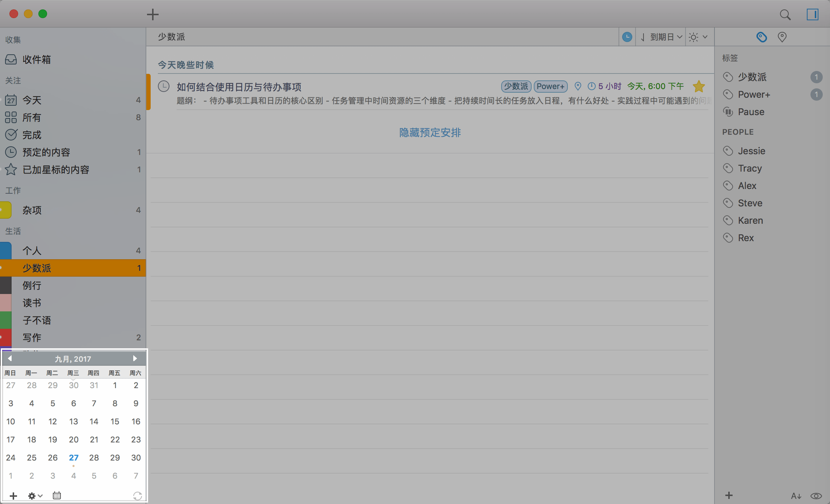Select date 28 in September calendar
Image resolution: width=830 pixels, height=504 pixels.
point(94,458)
